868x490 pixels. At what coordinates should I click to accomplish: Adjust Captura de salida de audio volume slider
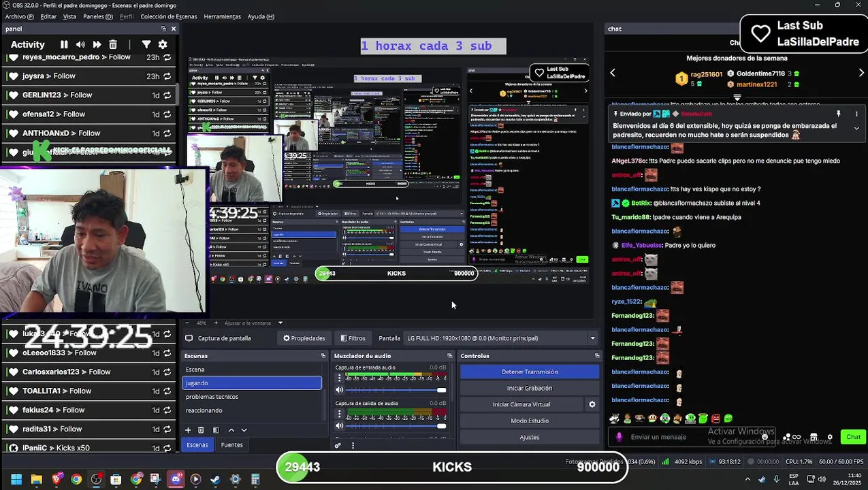click(396, 426)
